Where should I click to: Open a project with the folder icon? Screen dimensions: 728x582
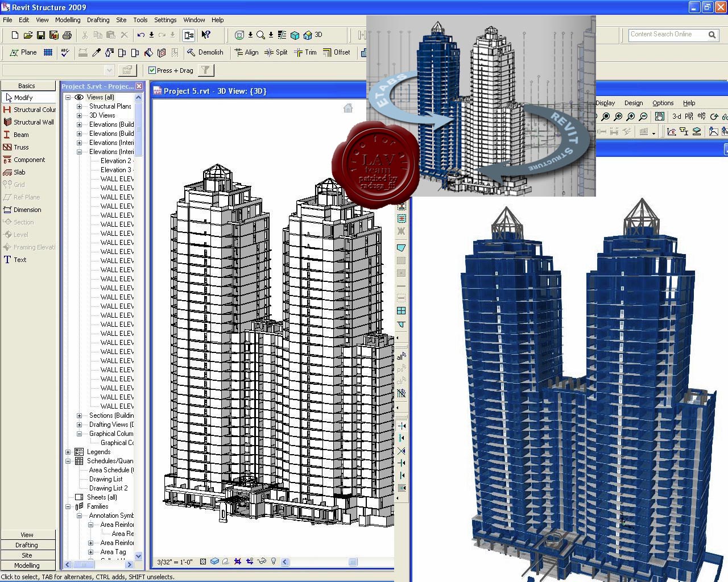click(x=28, y=35)
